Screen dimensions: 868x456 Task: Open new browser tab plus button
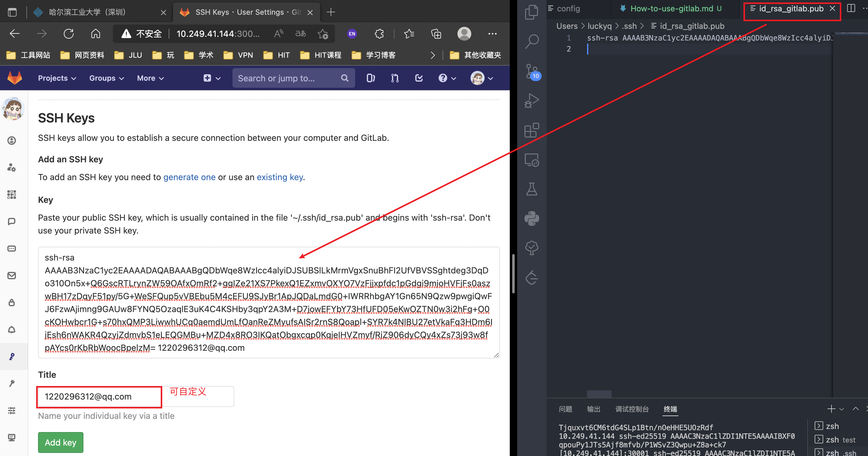point(331,13)
